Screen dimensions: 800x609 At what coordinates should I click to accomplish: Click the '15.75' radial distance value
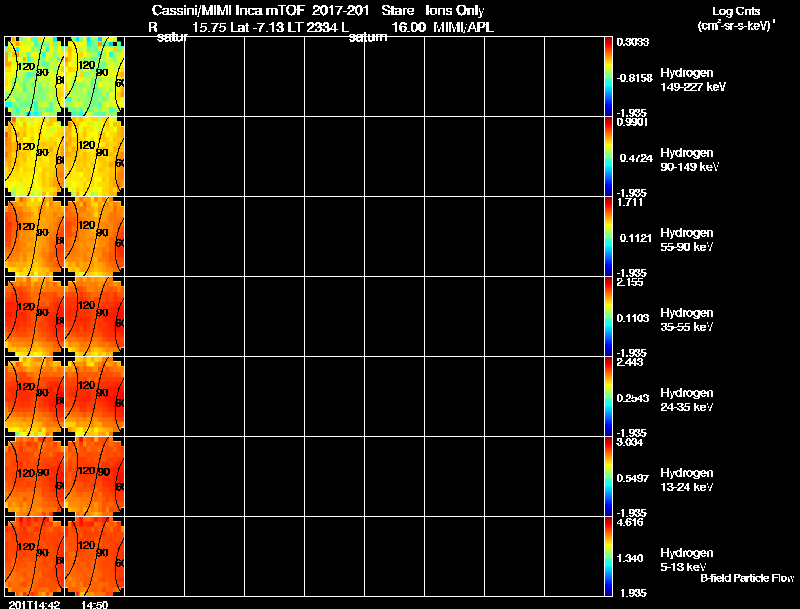click(209, 27)
